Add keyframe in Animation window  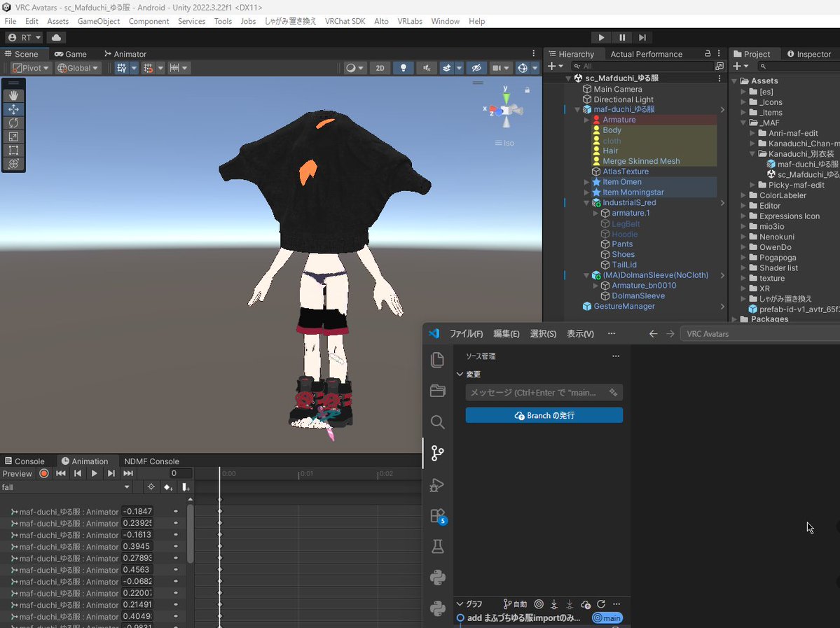pyautogui.click(x=168, y=487)
